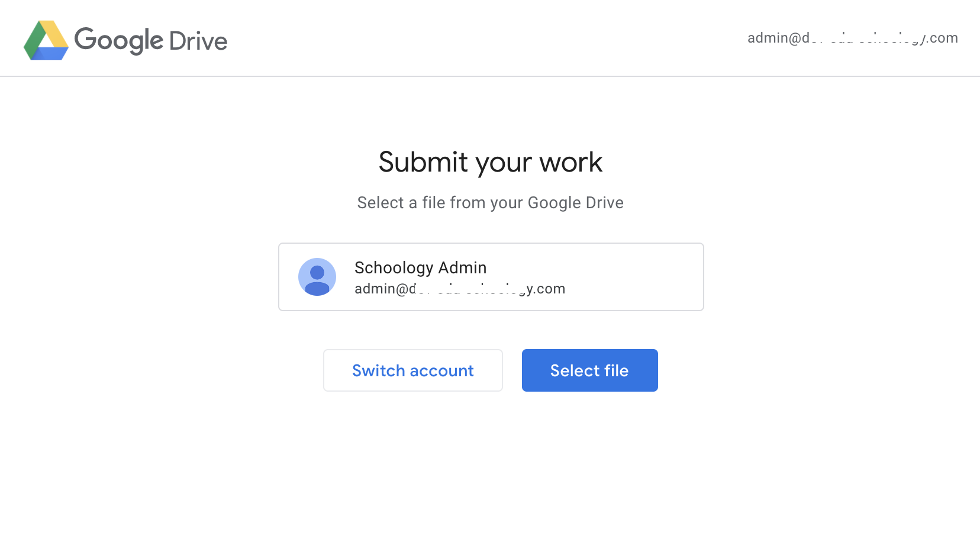Click the Schoology Admin avatar icon
The image size is (980, 536).
click(x=317, y=277)
